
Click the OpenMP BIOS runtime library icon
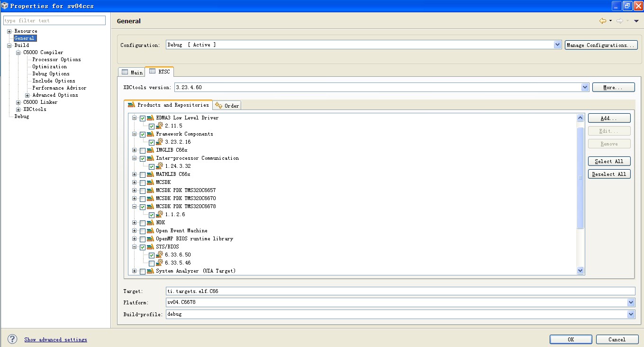tap(150, 239)
